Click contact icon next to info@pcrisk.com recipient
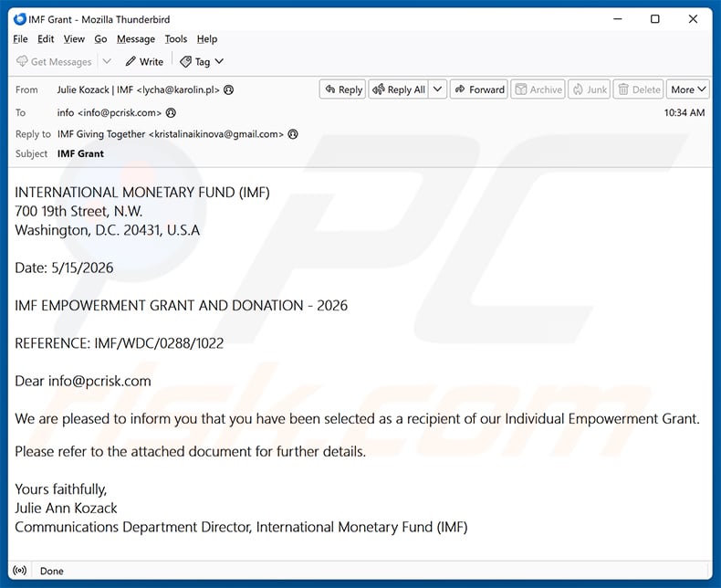Viewport: 721px width, 588px height. (171, 112)
